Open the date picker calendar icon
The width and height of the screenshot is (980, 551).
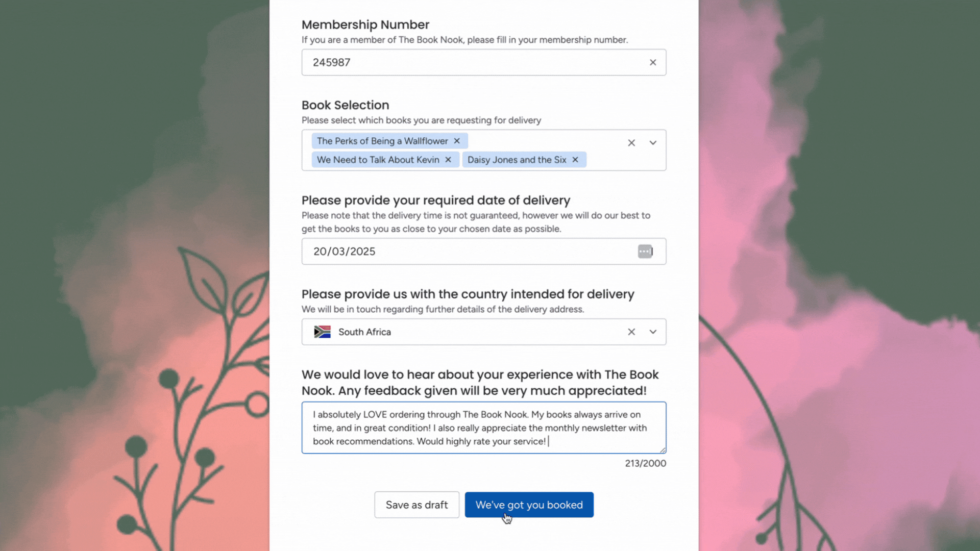pos(645,252)
